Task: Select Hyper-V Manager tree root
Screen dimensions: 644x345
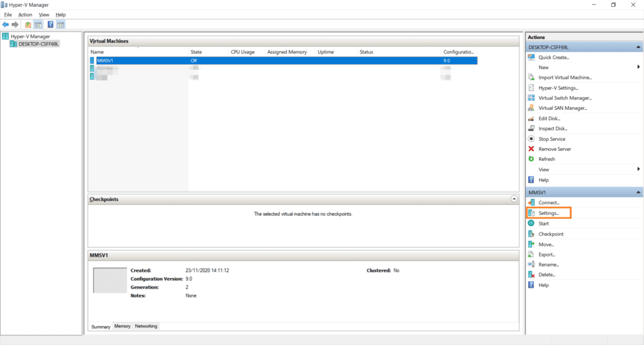Action: point(30,36)
